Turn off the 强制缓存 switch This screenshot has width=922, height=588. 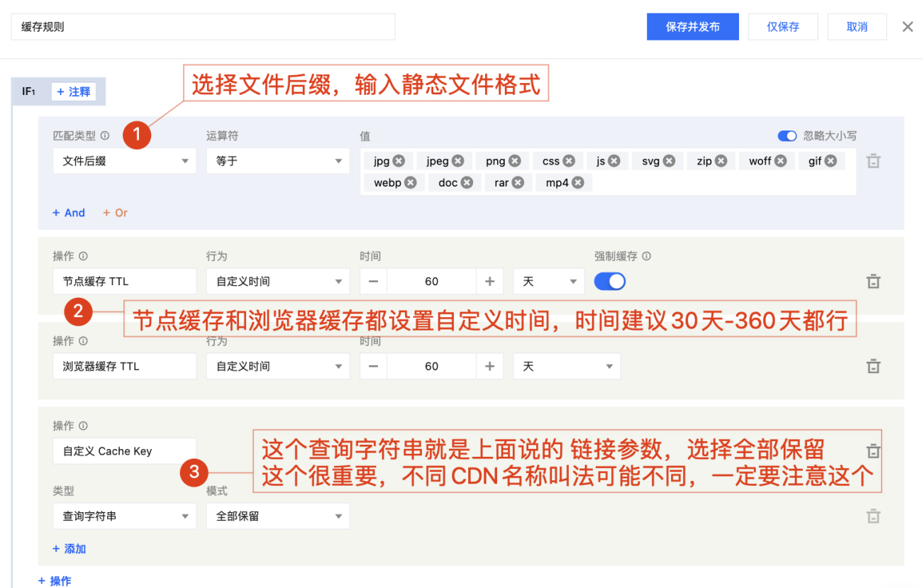(609, 282)
